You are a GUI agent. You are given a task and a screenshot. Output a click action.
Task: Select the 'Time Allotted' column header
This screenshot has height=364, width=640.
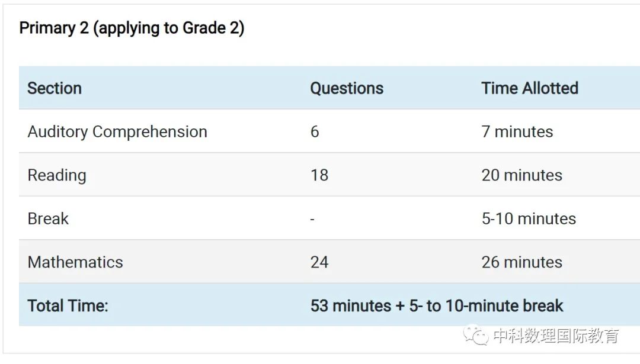(x=530, y=88)
